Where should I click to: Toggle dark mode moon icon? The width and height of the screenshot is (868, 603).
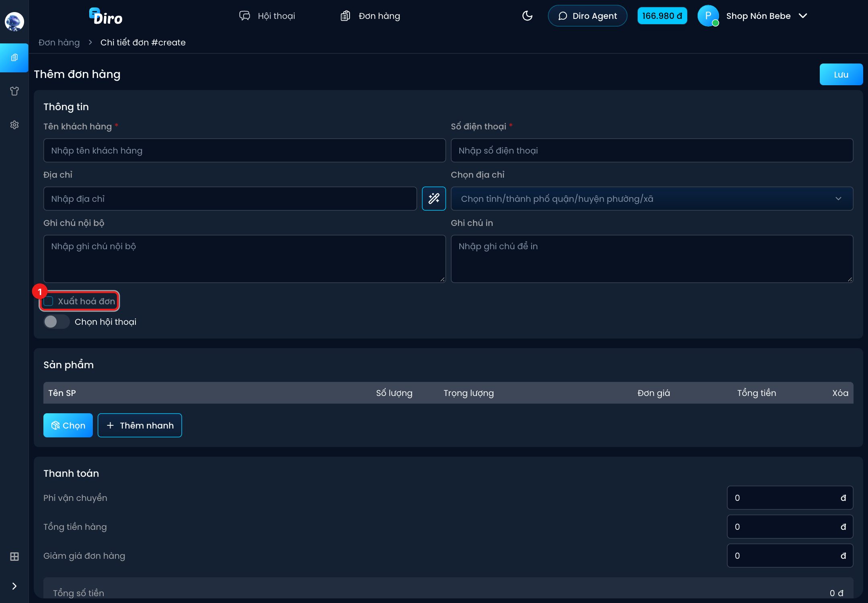click(x=527, y=16)
